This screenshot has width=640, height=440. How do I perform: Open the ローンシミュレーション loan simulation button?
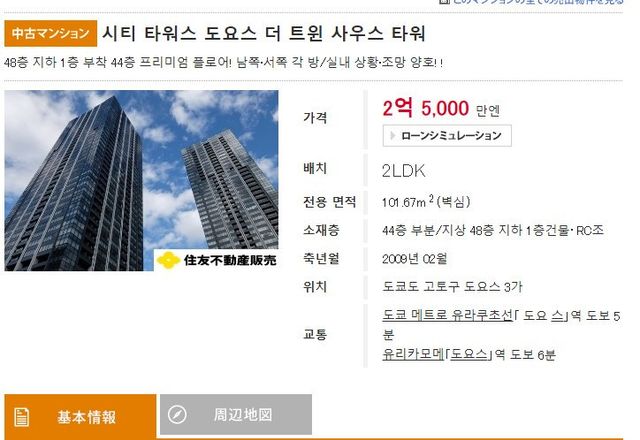click(447, 136)
